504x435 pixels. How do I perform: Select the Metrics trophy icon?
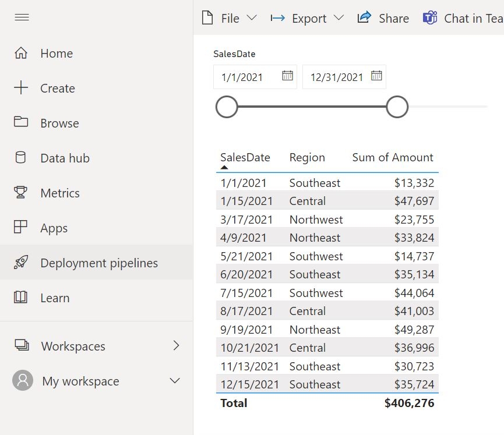click(x=22, y=193)
